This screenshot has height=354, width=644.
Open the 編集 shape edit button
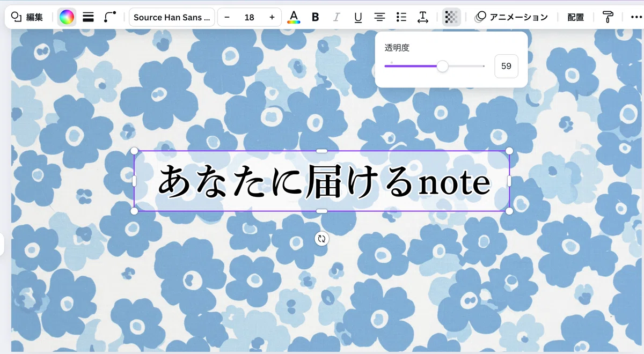[x=27, y=17]
